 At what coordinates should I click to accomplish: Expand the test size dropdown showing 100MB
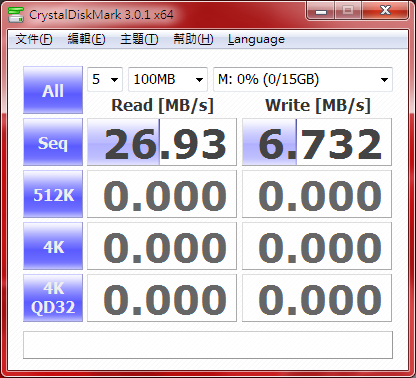click(x=168, y=79)
